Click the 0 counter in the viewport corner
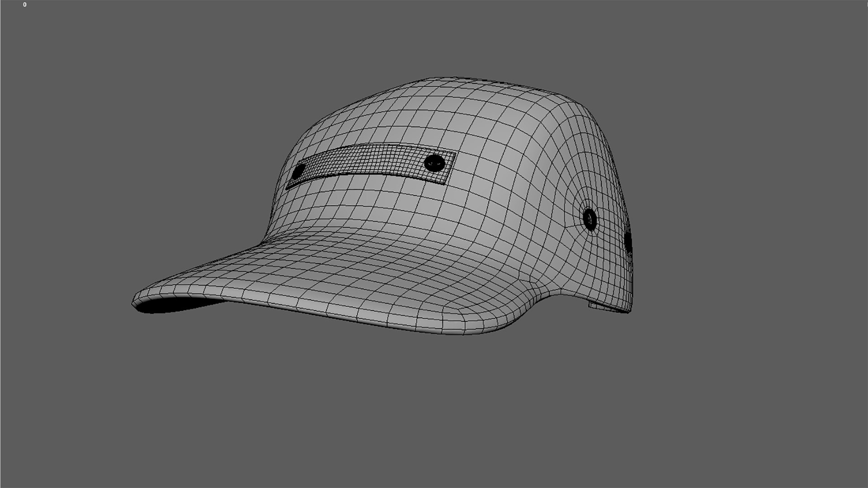This screenshot has width=868, height=488. pos(24,5)
